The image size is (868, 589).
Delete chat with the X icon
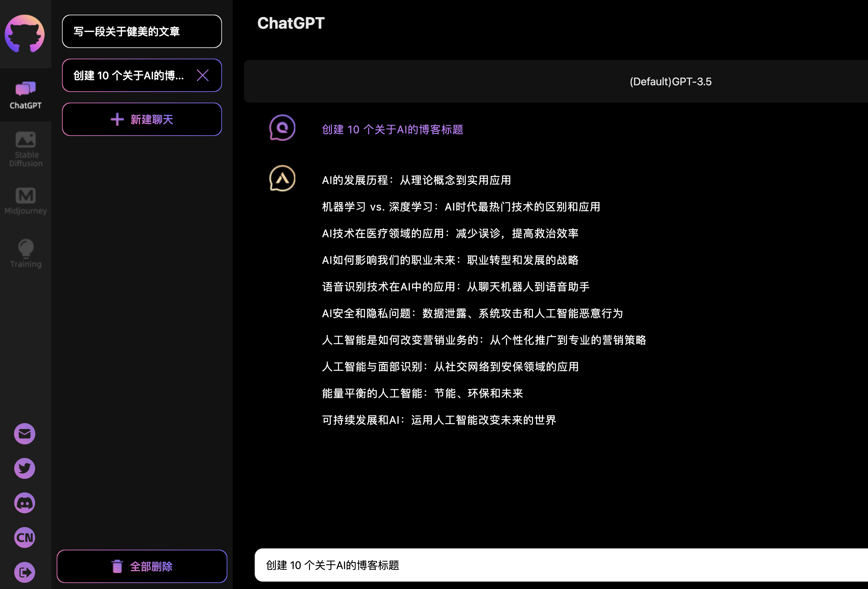click(202, 75)
